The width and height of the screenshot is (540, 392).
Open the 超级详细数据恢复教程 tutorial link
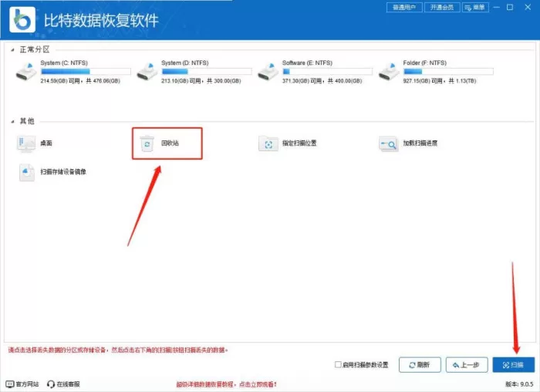226,384
